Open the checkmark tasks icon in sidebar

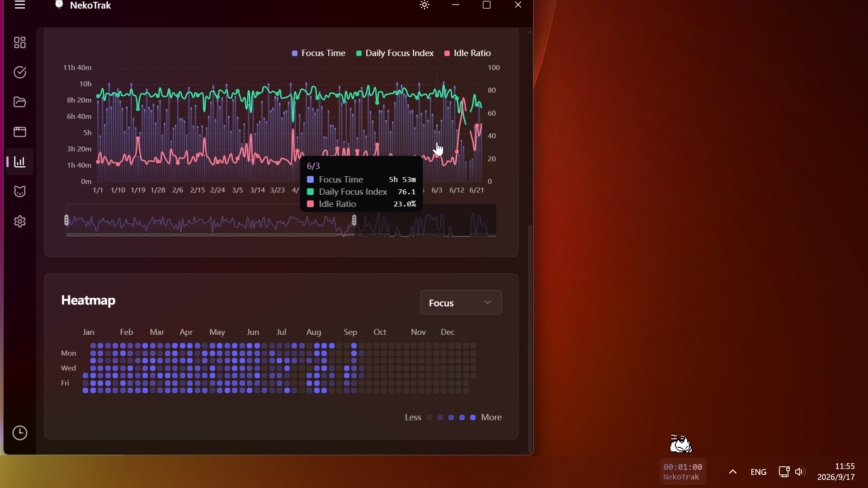tap(20, 72)
